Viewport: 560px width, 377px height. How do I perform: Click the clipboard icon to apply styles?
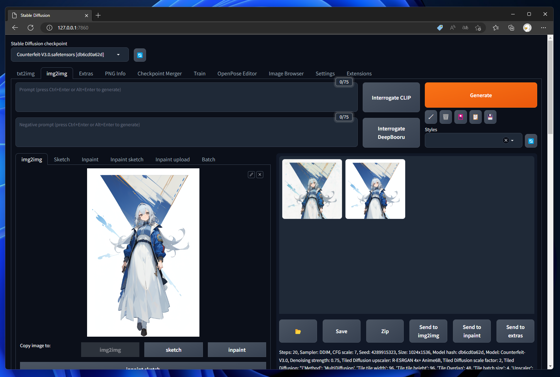475,117
